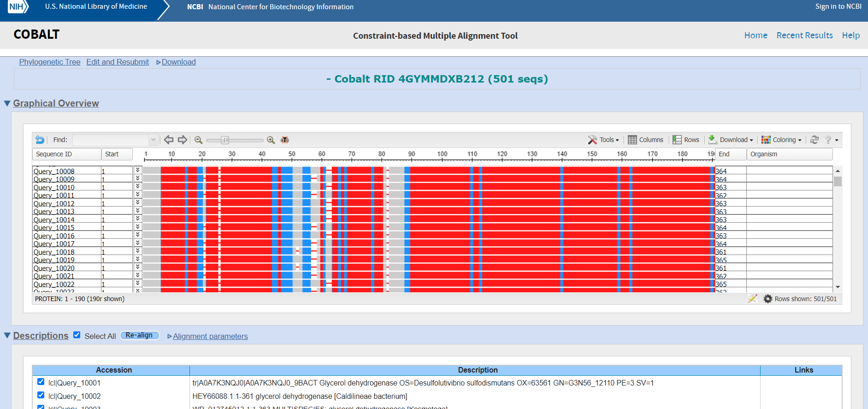Screen dimensions: 868x409
Task: Click row action chevron for Query_10016
Action: 137,235
